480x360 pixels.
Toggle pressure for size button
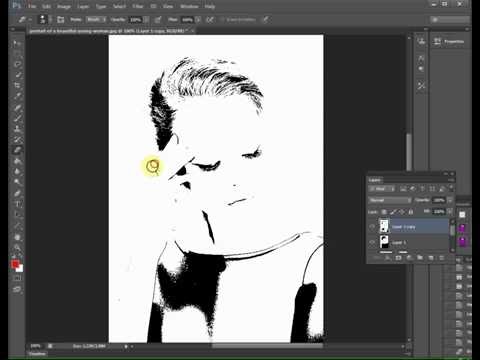pyautogui.click(x=266, y=20)
